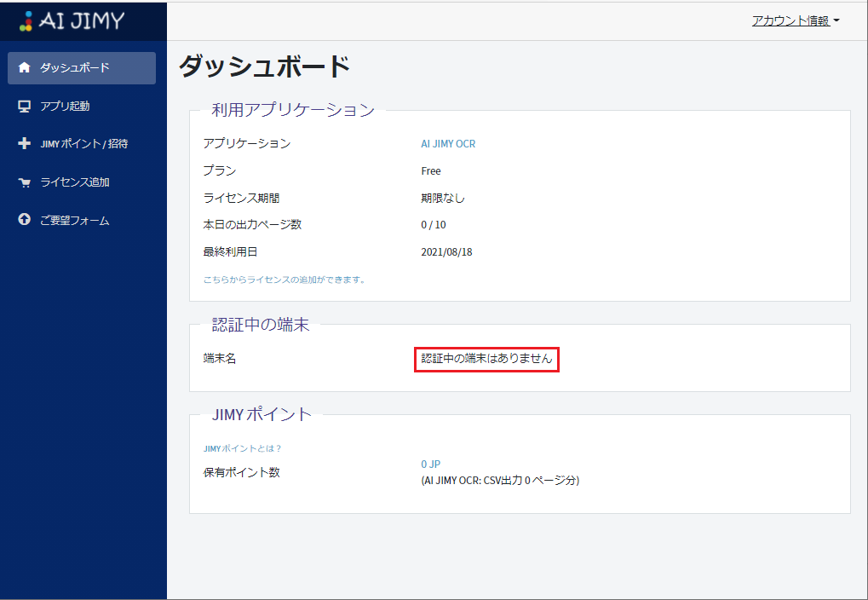Viewport: 868px width, 600px height.
Task: Select the Free plan value
Action: (x=431, y=171)
